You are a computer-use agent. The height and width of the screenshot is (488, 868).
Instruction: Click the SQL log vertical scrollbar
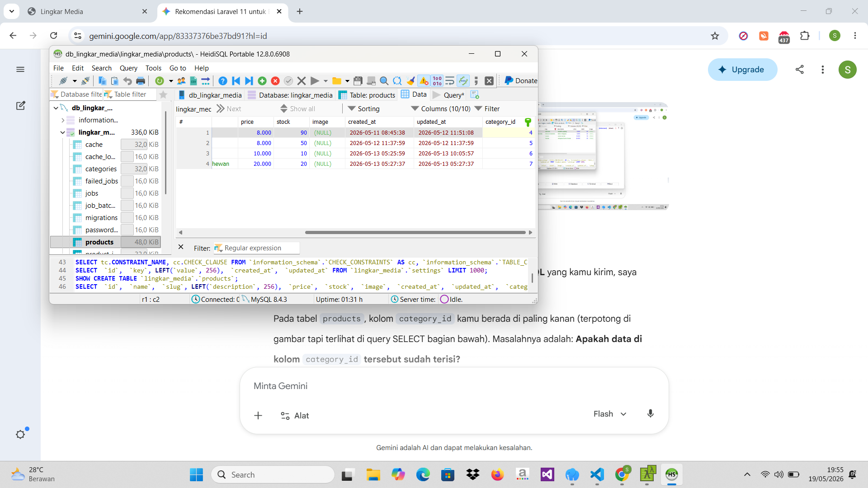coord(532,278)
